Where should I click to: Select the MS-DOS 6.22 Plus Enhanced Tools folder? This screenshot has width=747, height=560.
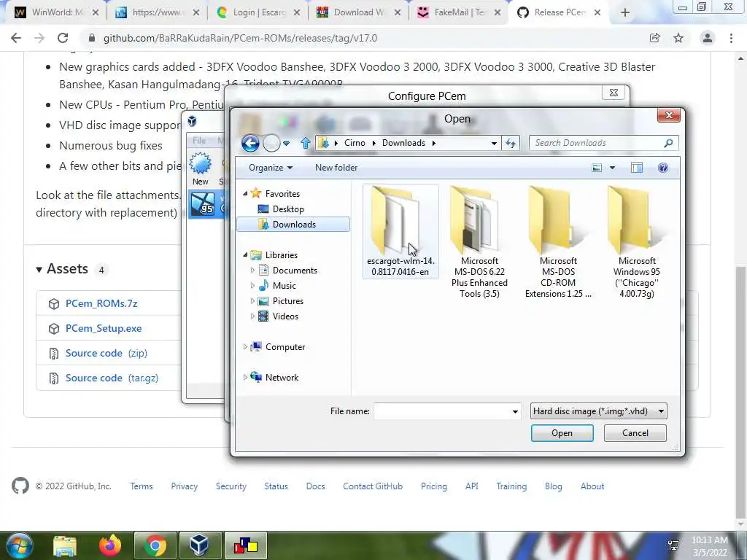(x=479, y=242)
